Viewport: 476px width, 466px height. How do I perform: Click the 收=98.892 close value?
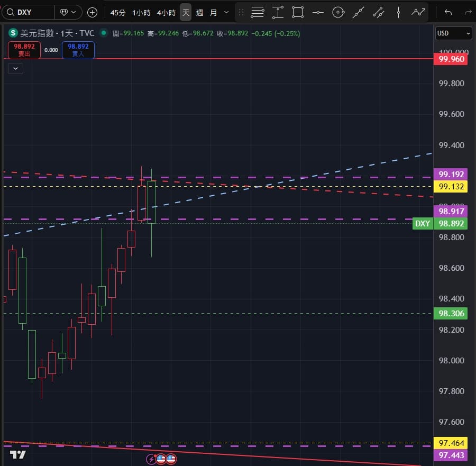[233, 33]
